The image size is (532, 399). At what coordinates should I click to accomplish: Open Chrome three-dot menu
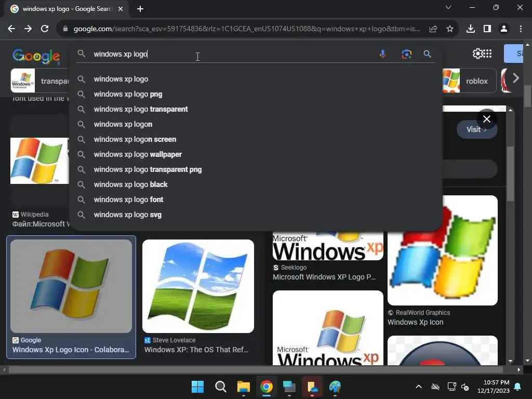[521, 29]
